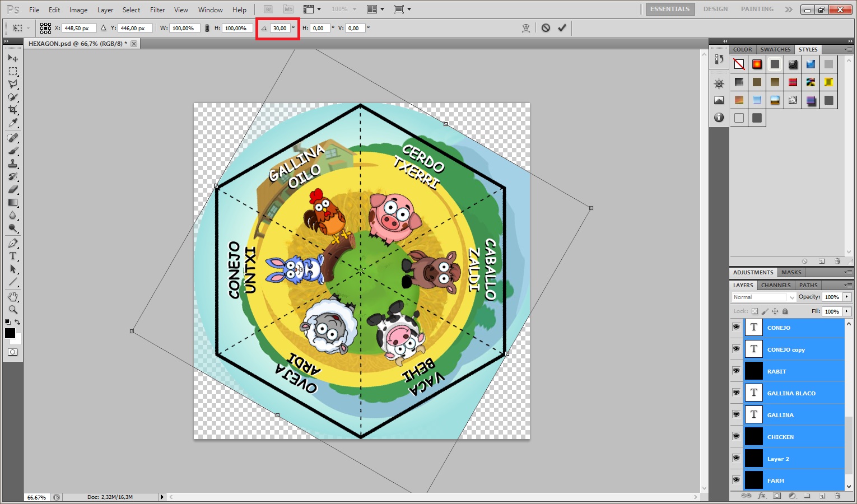Open the Layer menu
The image size is (857, 504).
[x=105, y=10]
